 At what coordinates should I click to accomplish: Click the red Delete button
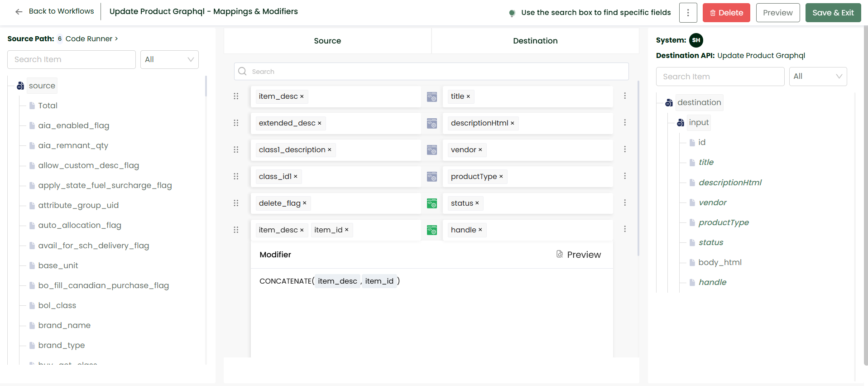[726, 13]
